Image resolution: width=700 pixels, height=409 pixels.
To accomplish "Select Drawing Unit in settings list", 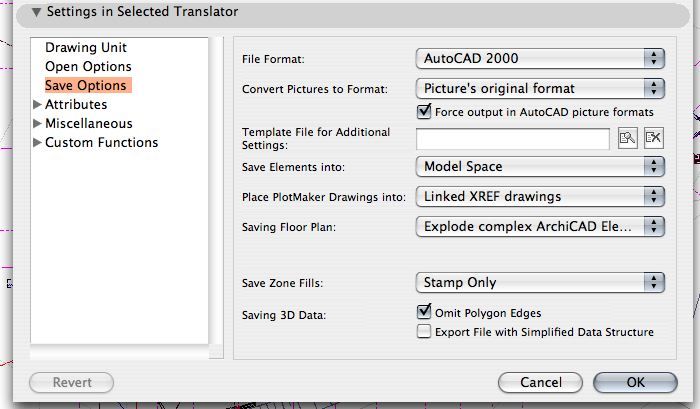I will pyautogui.click(x=86, y=48).
